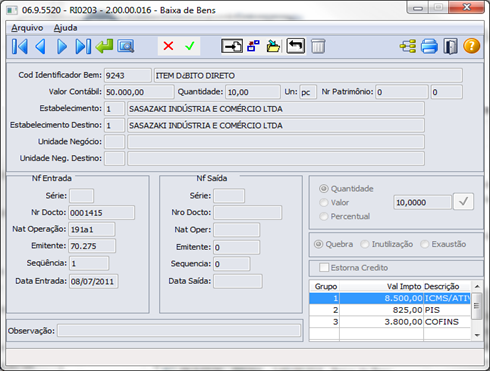Click the Estabelecimento Destino code field
This screenshot has width=490, height=371.
115,125
